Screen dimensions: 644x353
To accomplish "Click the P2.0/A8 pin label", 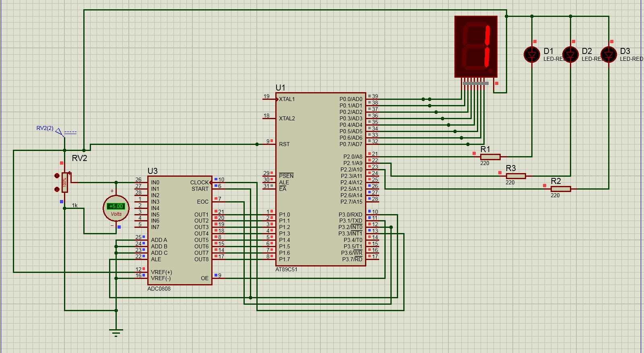I will point(353,157).
